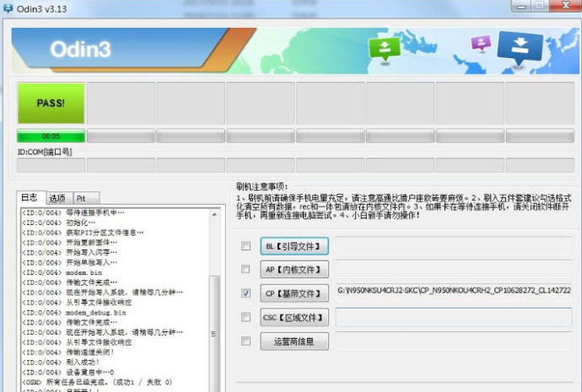Enable the AP kernel file checkbox
Viewport: 582px width, 392px height.
tap(245, 270)
